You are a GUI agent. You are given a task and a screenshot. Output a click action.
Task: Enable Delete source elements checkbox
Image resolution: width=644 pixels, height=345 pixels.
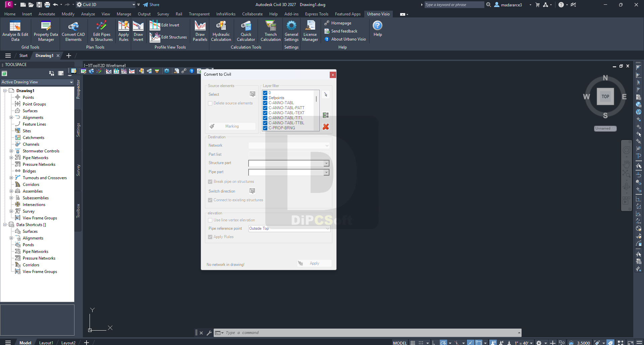pos(210,103)
